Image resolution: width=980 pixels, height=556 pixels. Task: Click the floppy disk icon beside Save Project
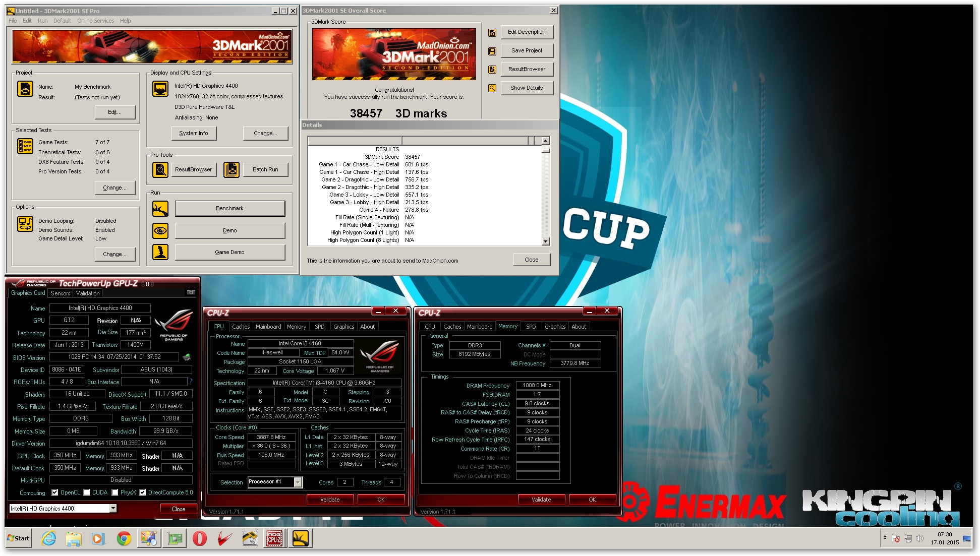(492, 51)
